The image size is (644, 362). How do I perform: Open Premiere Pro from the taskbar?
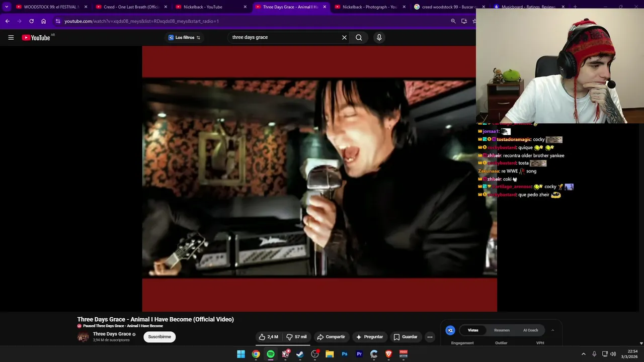pyautogui.click(x=359, y=354)
